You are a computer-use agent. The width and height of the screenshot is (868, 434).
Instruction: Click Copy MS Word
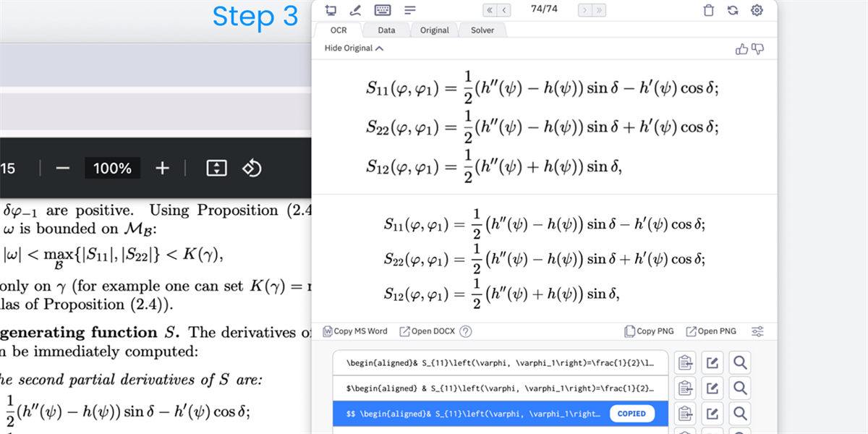click(355, 331)
